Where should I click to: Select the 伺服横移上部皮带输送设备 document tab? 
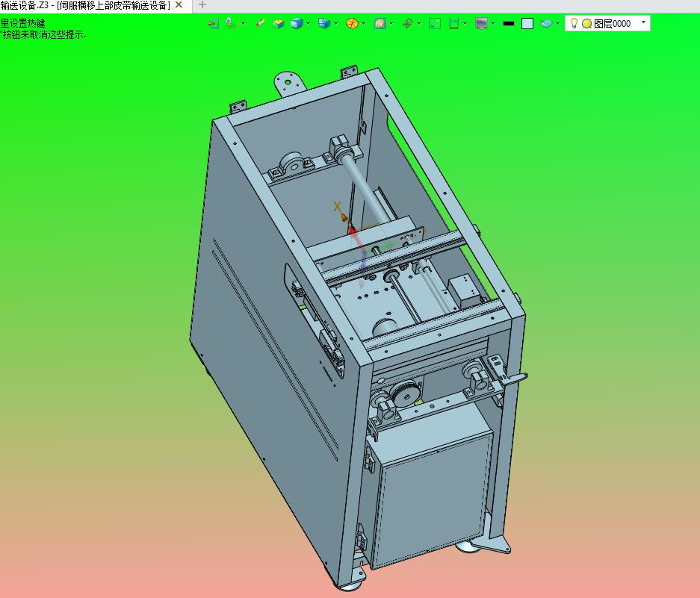point(85,5)
